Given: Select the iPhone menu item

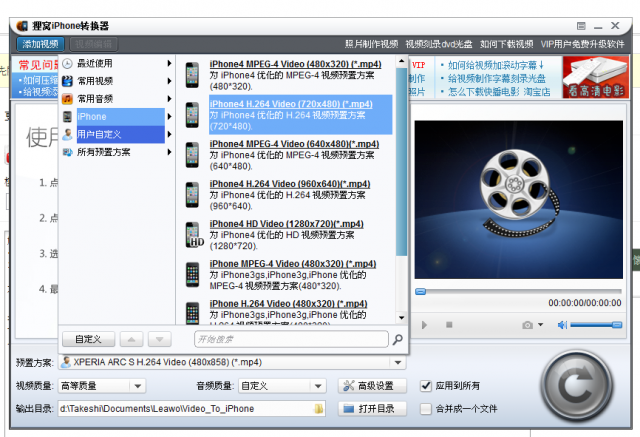Looking at the screenshot, I should click(117, 117).
